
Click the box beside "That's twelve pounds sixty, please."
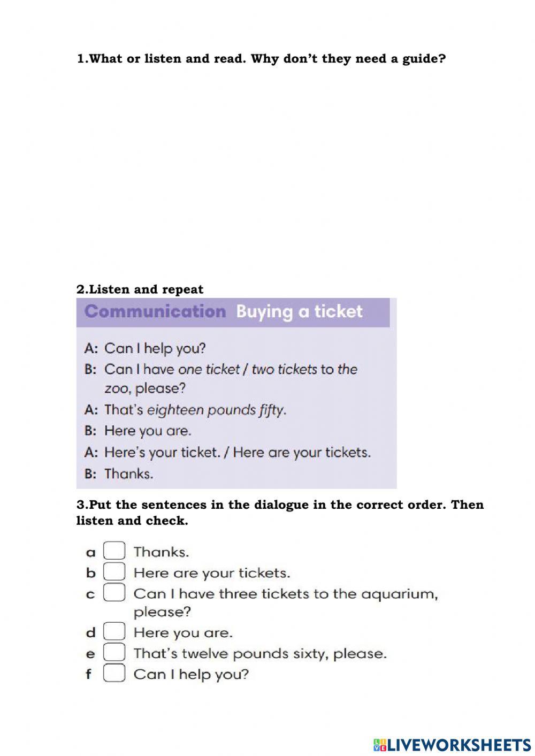(113, 653)
